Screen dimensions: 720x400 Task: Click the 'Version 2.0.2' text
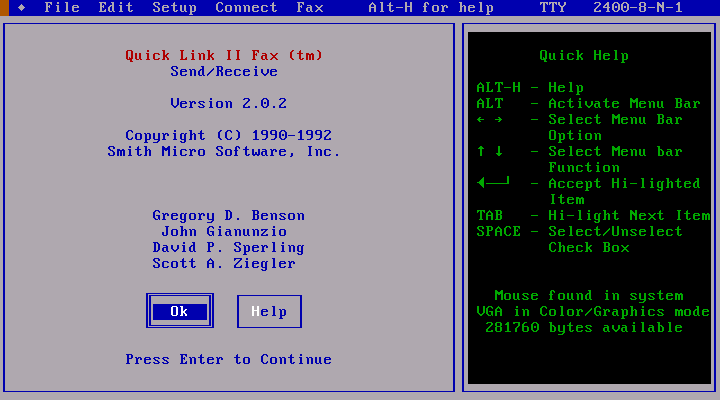[229, 103]
